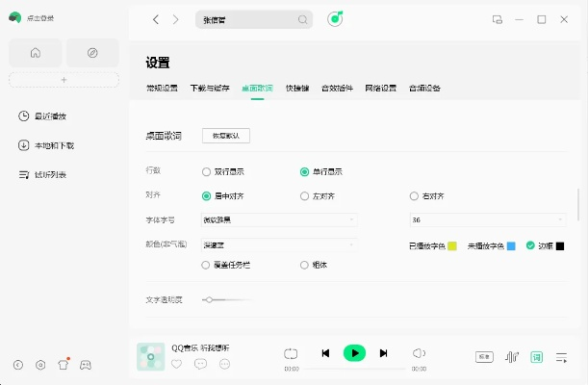The height and width of the screenshot is (385, 588).
Task: Click the magnifier search icon
Action: click(302, 19)
